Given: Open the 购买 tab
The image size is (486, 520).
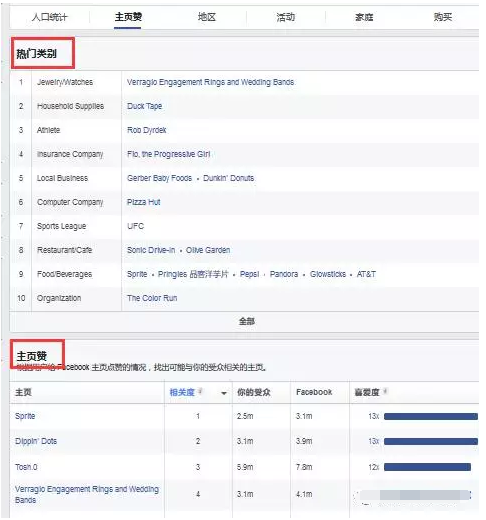Looking at the screenshot, I should [x=443, y=17].
